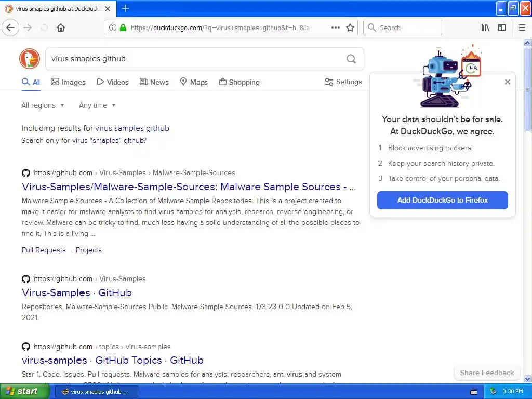Reload the page using the refresh icon
Screen dimensions: 532x399
(44, 28)
